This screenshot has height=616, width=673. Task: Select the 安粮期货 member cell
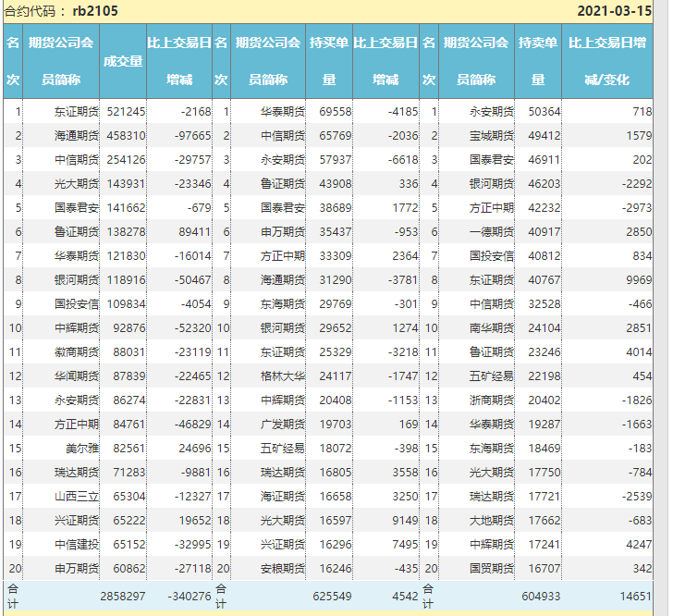pyautogui.click(x=282, y=568)
